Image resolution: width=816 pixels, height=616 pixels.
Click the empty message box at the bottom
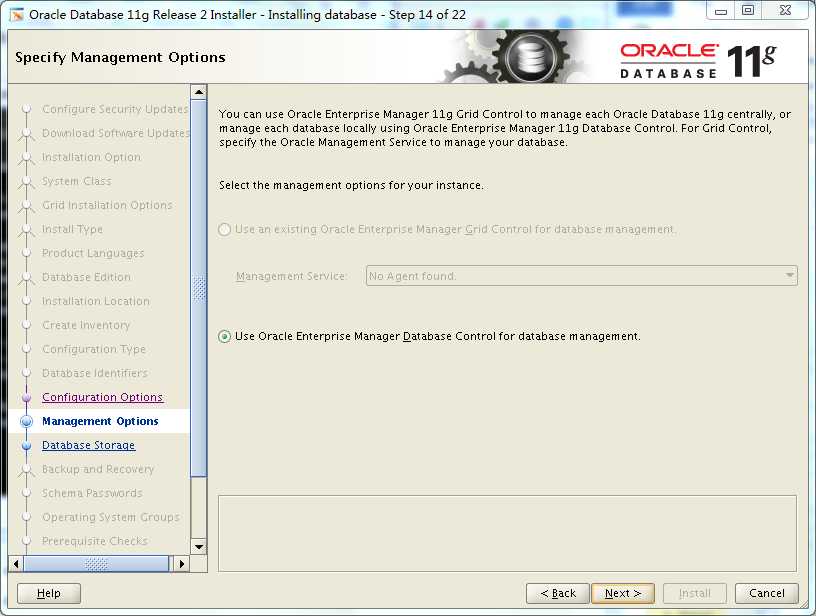coord(507,533)
